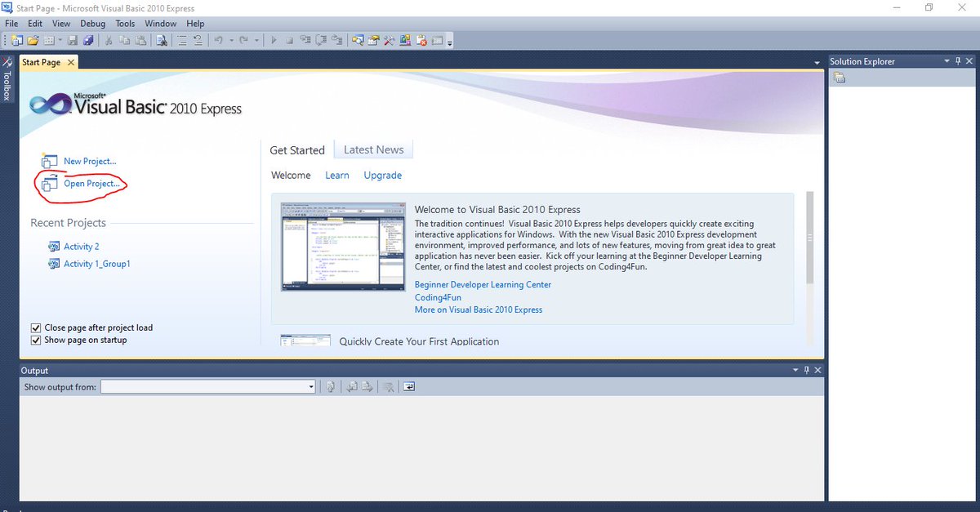Screen dimensions: 980x512
Task: Open the document tab list dropdown arrow
Action: (817, 63)
